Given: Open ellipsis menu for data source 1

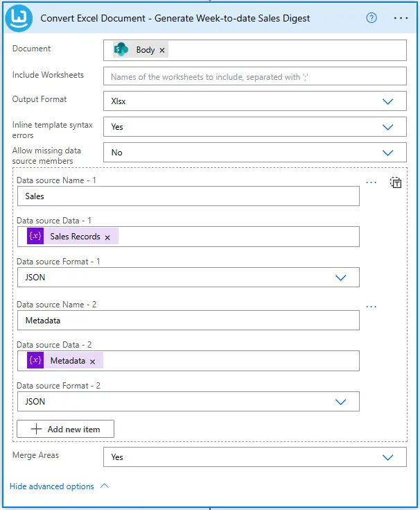Looking at the screenshot, I should 371,182.
